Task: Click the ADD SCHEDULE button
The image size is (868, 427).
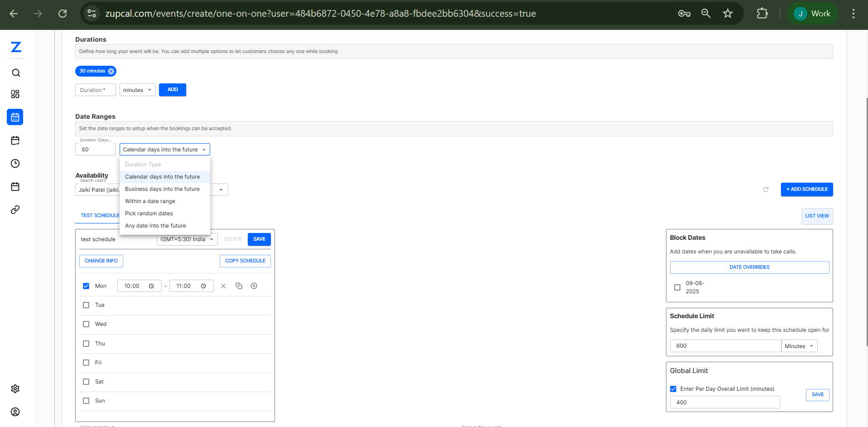Action: 806,189
